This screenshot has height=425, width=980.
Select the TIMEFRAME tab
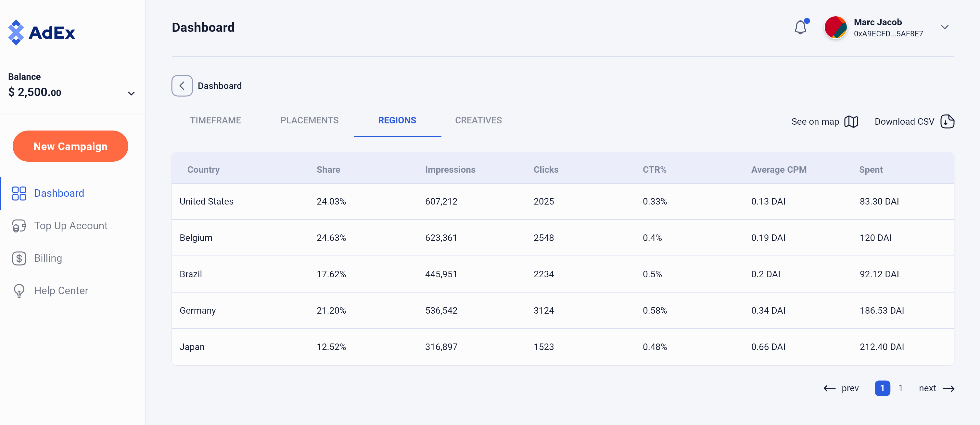tap(216, 120)
